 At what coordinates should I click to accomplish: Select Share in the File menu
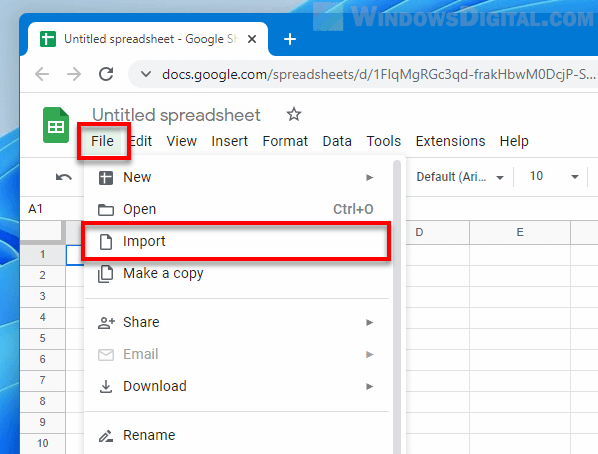[x=236, y=322]
